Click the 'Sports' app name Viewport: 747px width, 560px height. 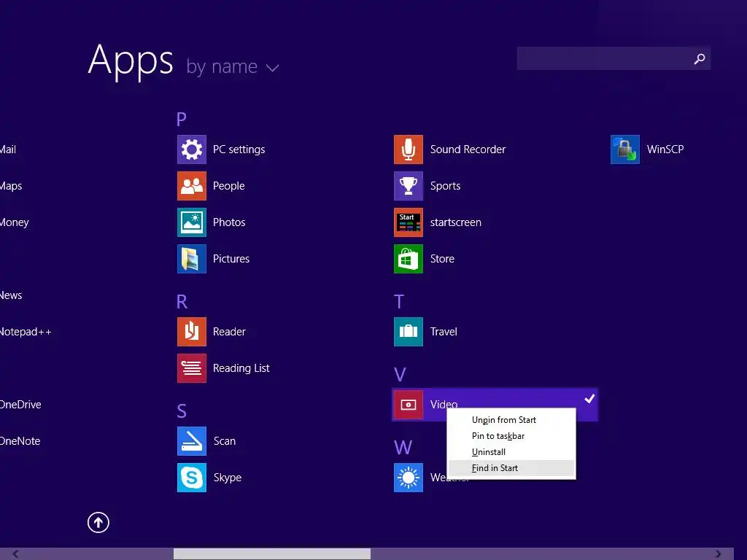tap(446, 186)
